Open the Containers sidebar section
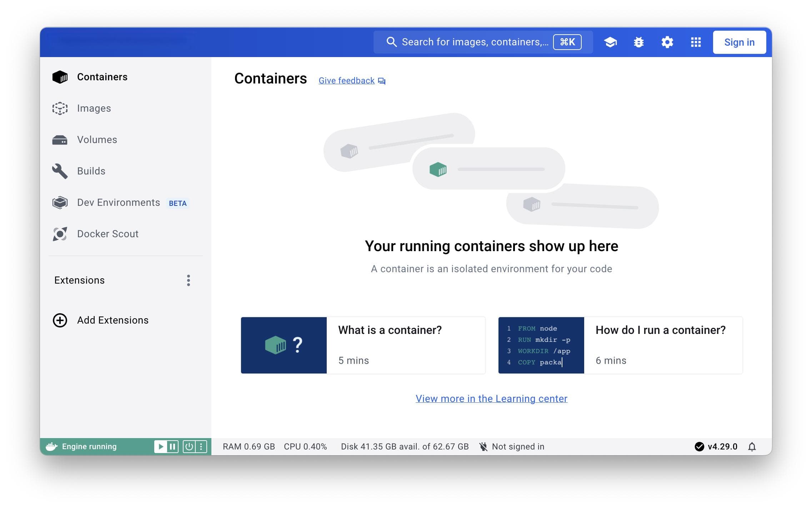Image resolution: width=812 pixels, height=508 pixels. click(125, 77)
